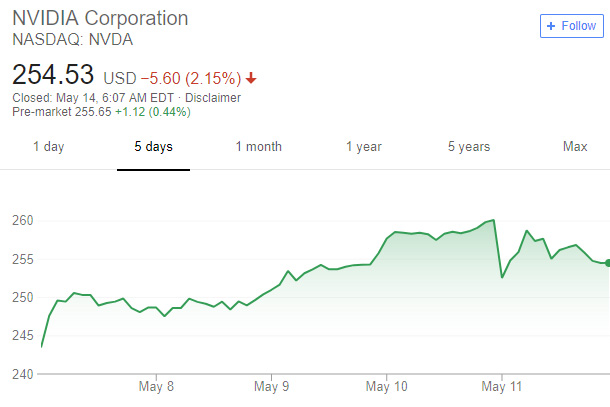Screen dimensions: 610x407
Task: Click the red down arrow icon
Action: (250, 77)
